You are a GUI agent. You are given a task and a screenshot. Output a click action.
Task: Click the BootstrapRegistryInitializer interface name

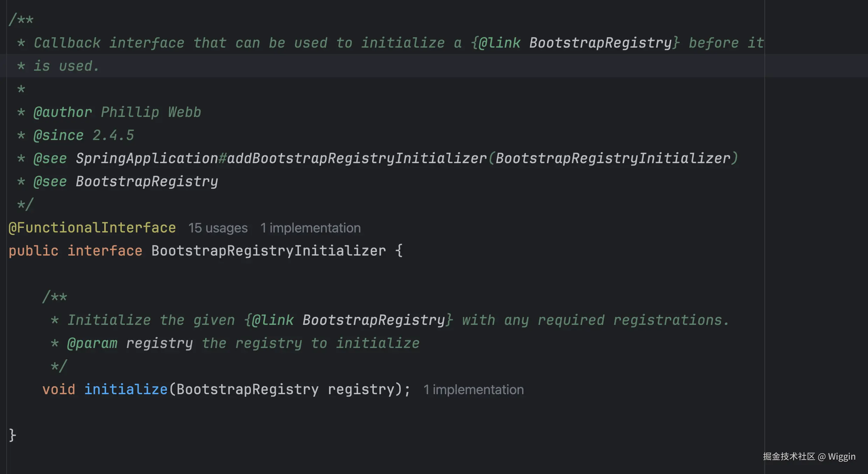[x=268, y=251]
